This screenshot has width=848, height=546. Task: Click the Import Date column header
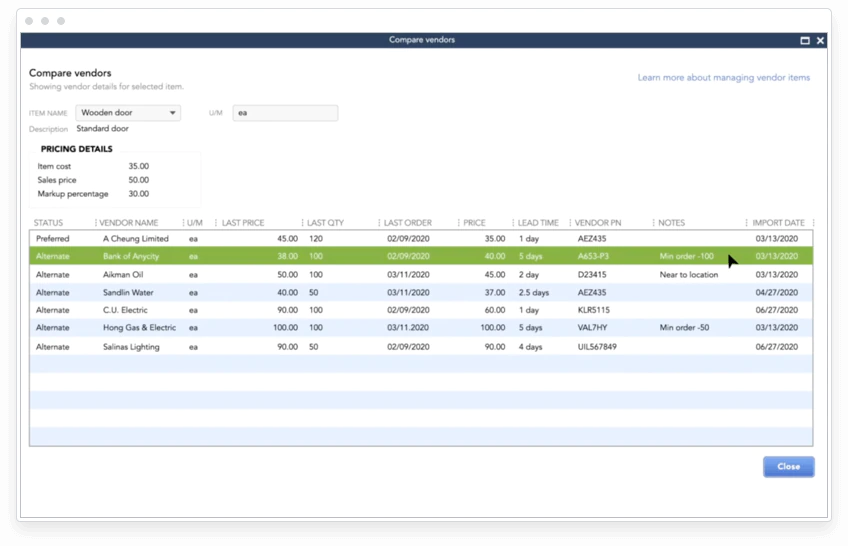click(778, 223)
